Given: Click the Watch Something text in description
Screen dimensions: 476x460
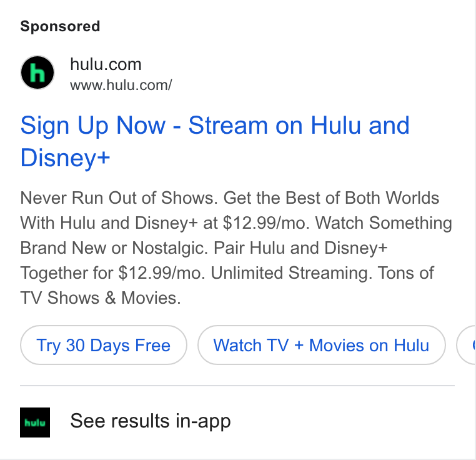Looking at the screenshot, I should pos(384,223).
